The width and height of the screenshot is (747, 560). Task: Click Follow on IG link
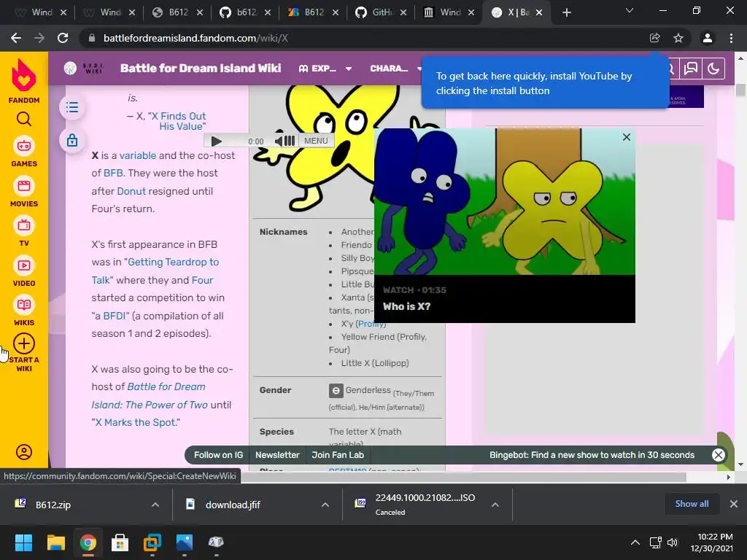pos(218,455)
